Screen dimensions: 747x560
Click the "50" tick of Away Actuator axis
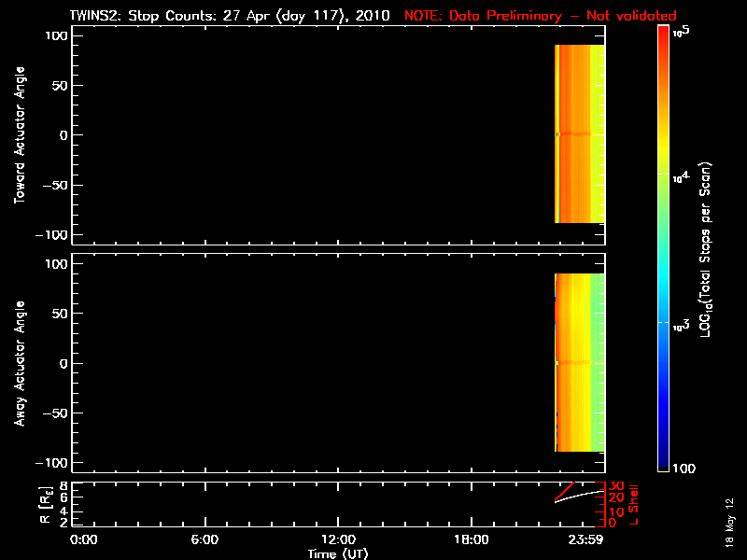(x=61, y=314)
